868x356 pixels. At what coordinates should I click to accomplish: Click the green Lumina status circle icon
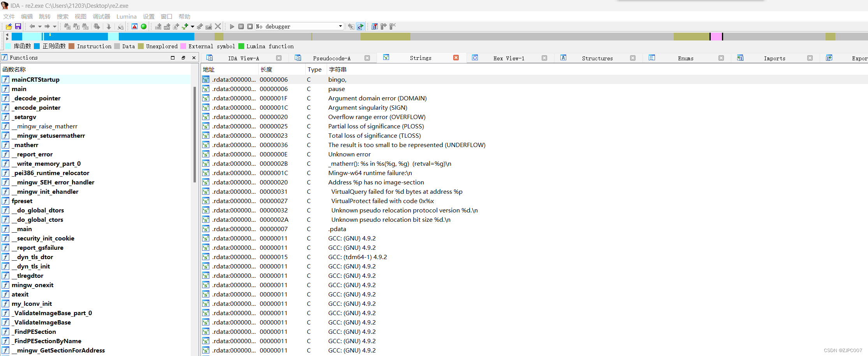point(144,26)
